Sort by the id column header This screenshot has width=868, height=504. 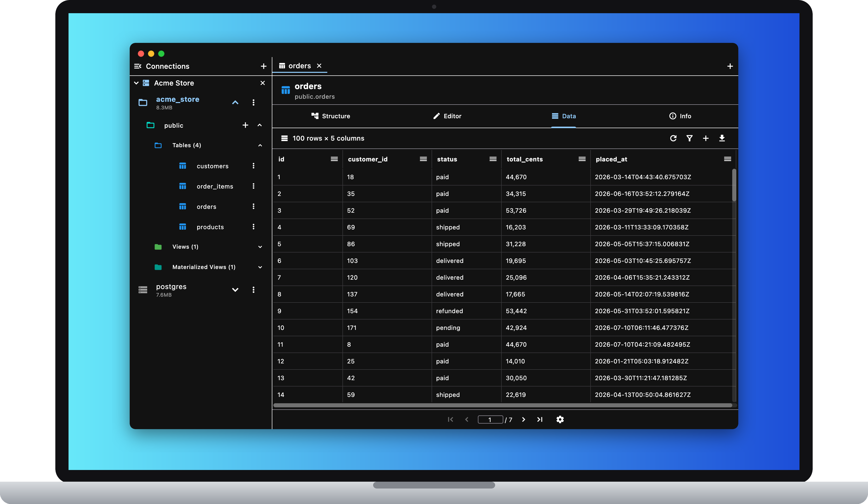[x=281, y=159]
